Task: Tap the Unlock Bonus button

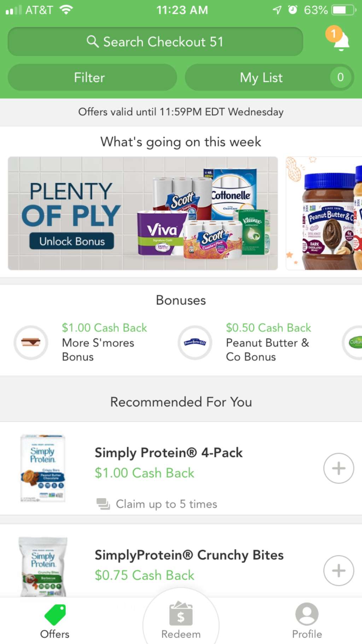Action: 72,241
